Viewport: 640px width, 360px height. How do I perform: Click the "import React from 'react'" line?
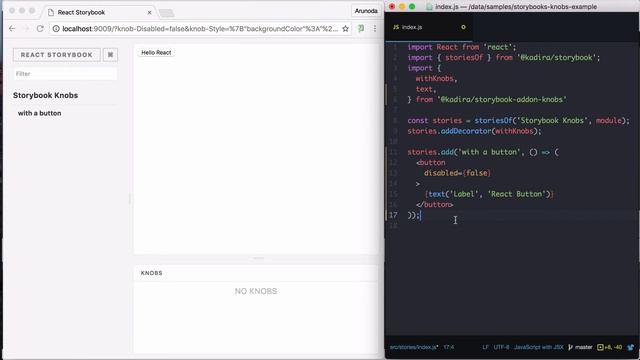pos(462,47)
